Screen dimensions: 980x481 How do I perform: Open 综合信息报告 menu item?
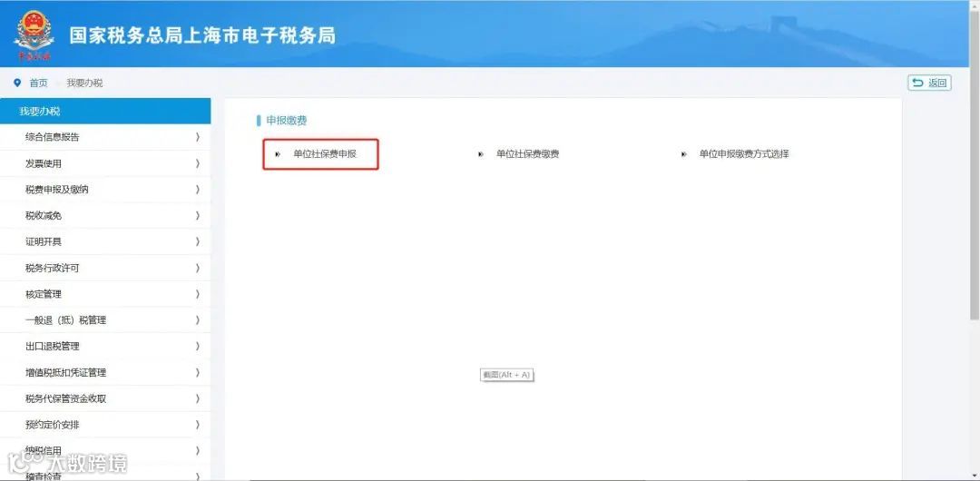click(105, 137)
